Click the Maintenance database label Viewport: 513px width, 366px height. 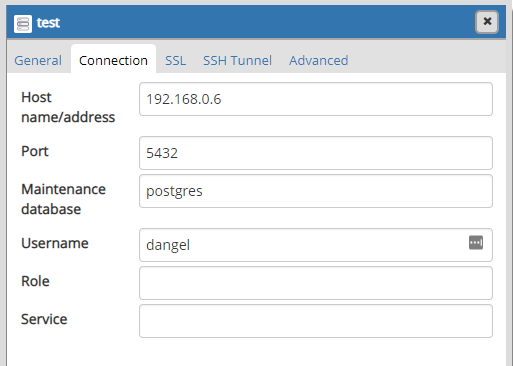(x=63, y=199)
